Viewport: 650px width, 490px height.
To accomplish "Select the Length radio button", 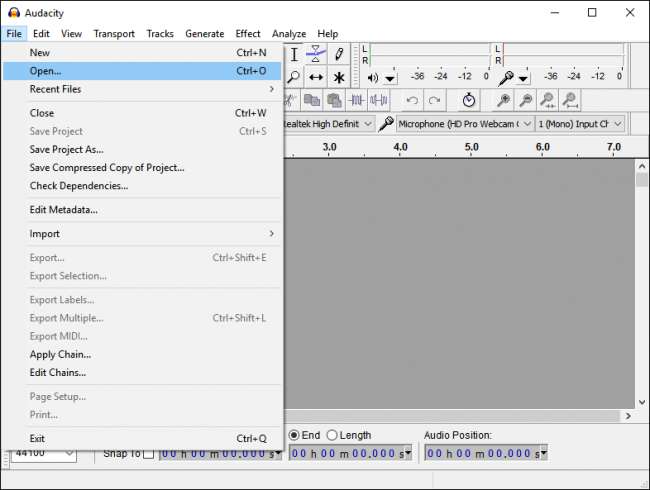I will point(332,435).
